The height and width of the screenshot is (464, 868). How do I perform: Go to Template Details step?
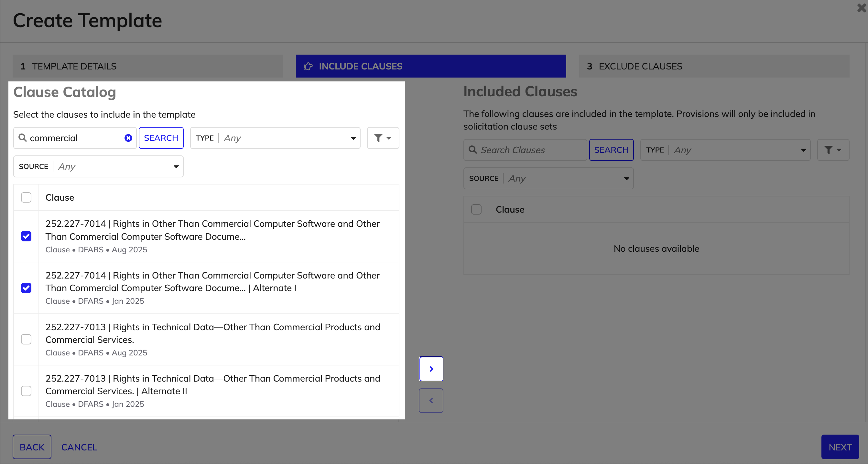[147, 66]
